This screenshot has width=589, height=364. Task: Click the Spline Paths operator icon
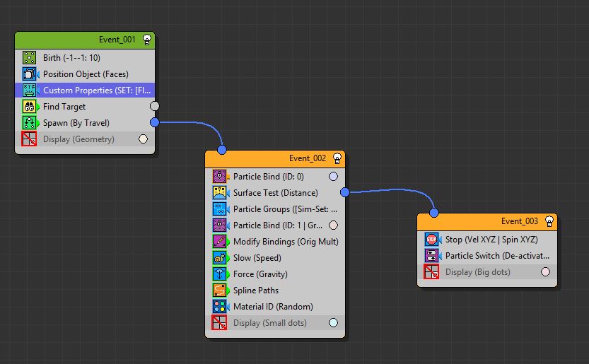(220, 290)
